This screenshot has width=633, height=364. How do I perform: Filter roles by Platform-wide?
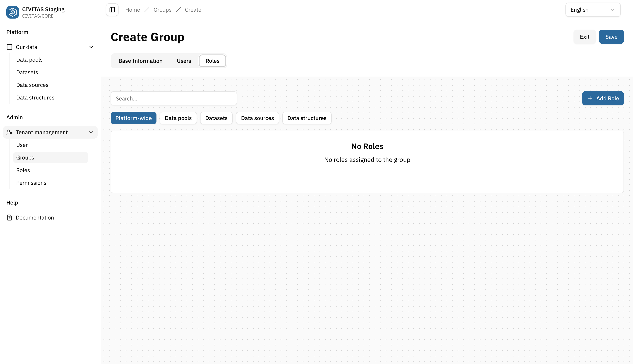[x=133, y=118]
